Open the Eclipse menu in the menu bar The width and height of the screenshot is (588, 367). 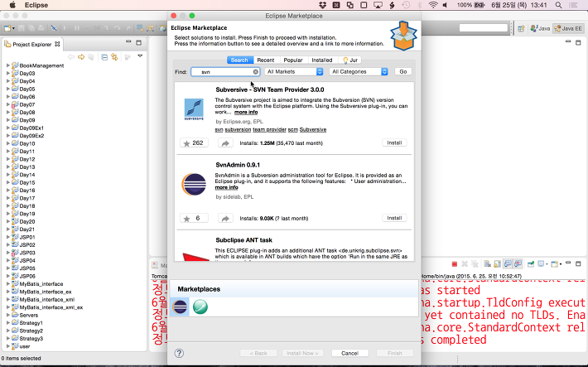[36, 5]
